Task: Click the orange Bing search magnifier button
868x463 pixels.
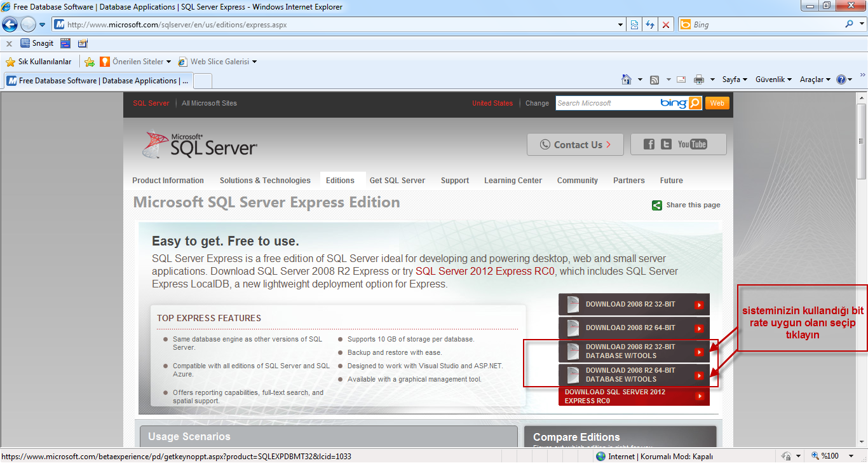Action: click(x=695, y=103)
